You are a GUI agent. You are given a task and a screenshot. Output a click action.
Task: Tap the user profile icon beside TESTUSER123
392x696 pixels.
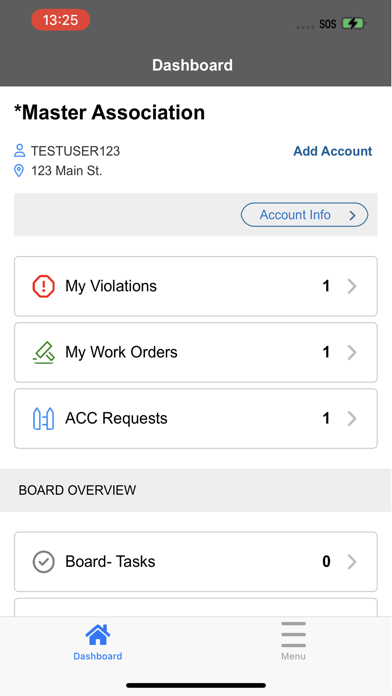coord(19,151)
